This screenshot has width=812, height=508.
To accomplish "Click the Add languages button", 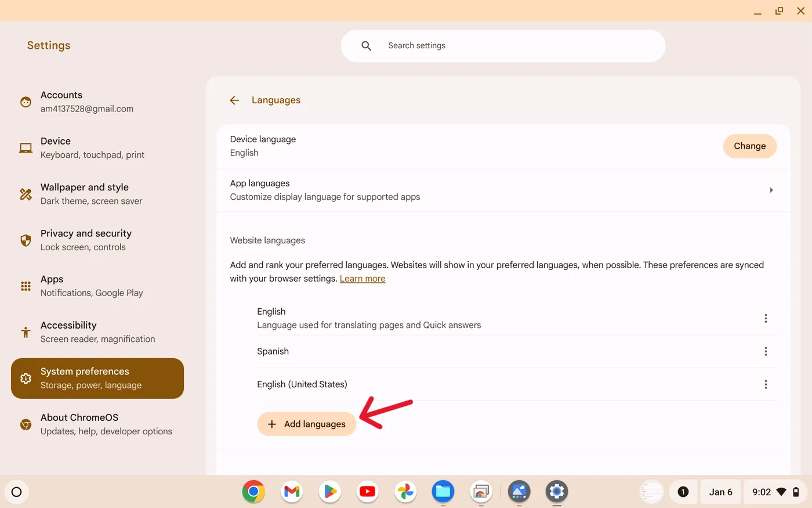I will click(307, 424).
